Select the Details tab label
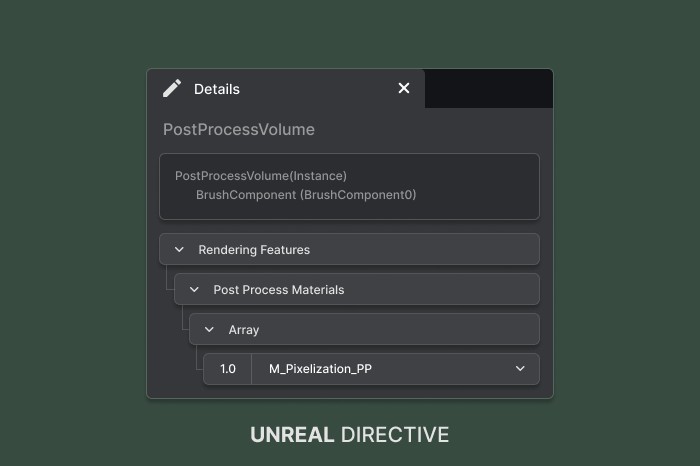700x466 pixels. (217, 89)
